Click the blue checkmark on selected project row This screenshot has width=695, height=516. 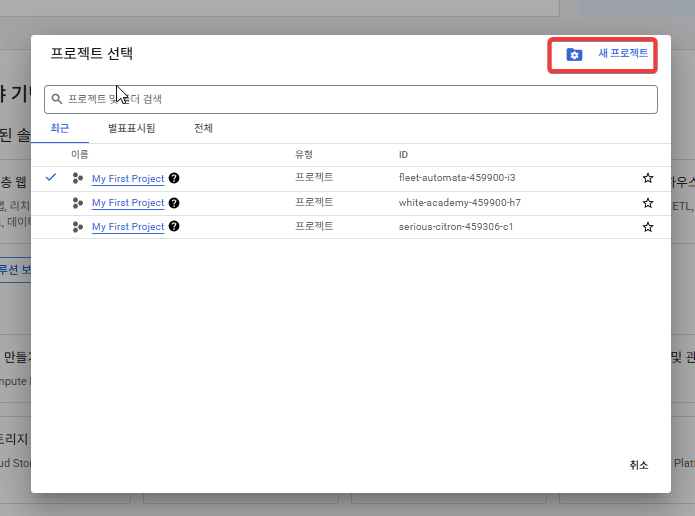point(51,178)
